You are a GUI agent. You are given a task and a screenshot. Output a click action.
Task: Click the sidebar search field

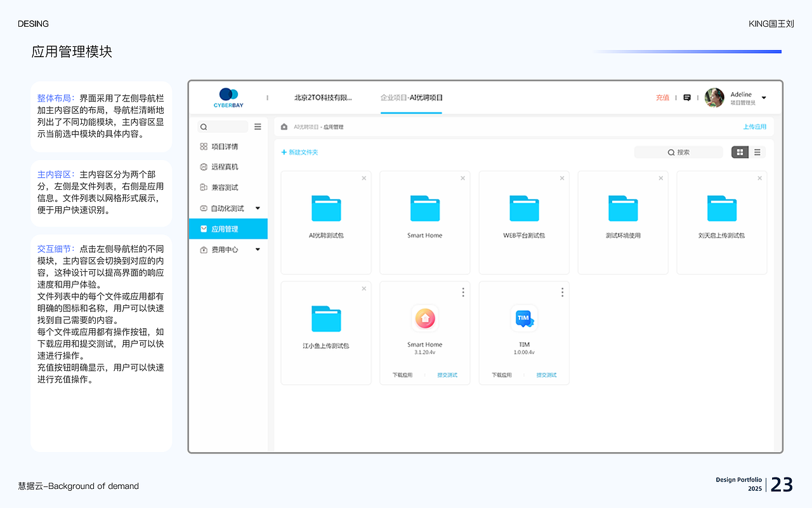(x=223, y=126)
